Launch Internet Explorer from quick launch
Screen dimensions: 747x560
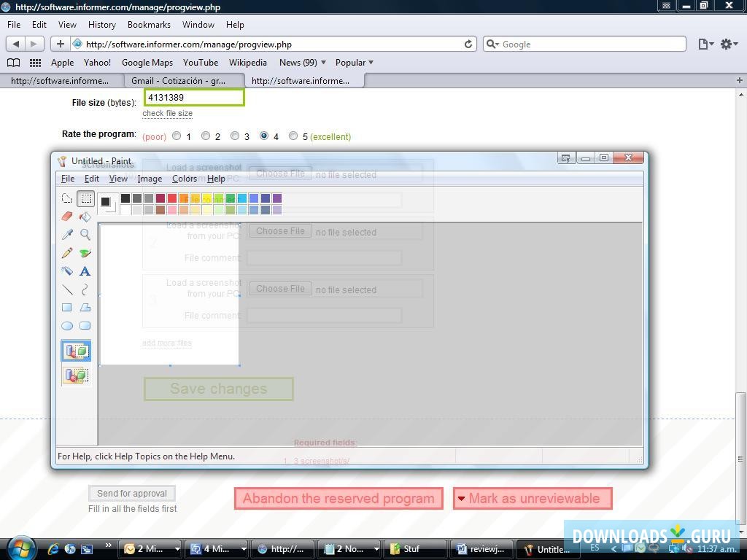[53, 549]
